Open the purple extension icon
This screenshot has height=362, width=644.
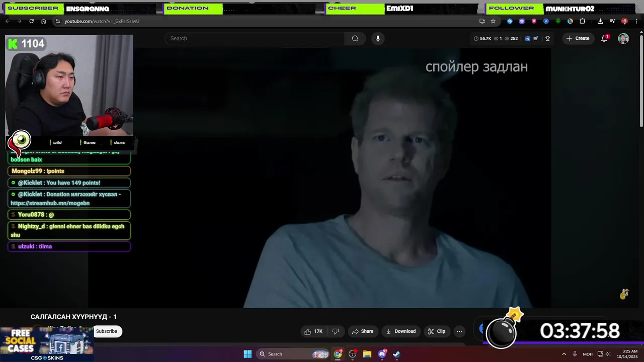click(522, 21)
